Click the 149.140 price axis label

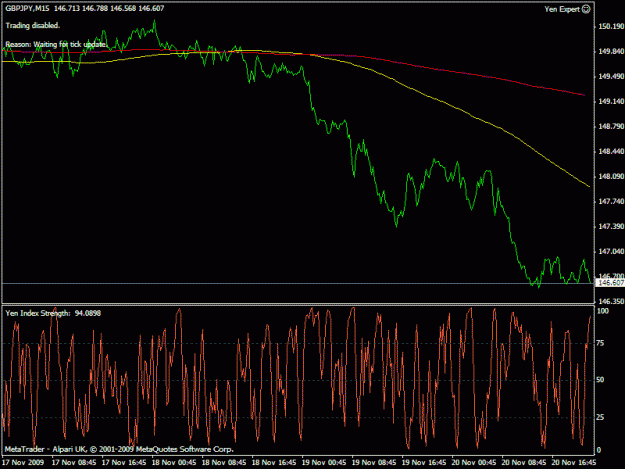coord(611,102)
